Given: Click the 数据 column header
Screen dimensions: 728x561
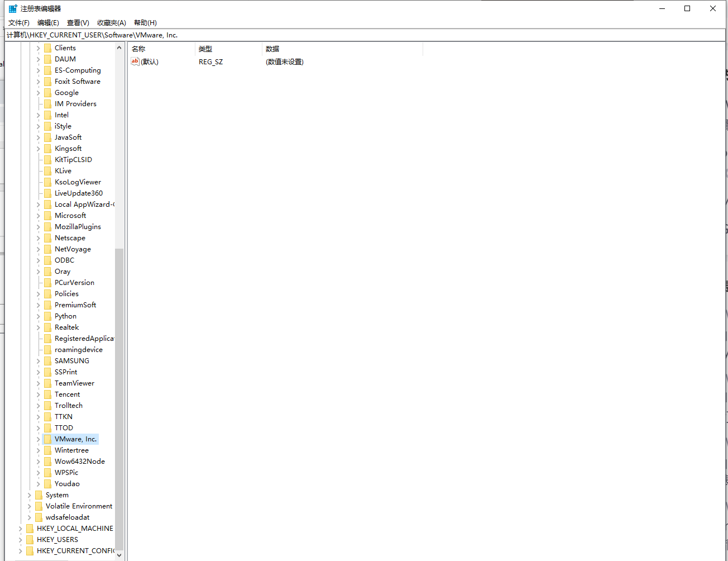Looking at the screenshot, I should pos(342,49).
